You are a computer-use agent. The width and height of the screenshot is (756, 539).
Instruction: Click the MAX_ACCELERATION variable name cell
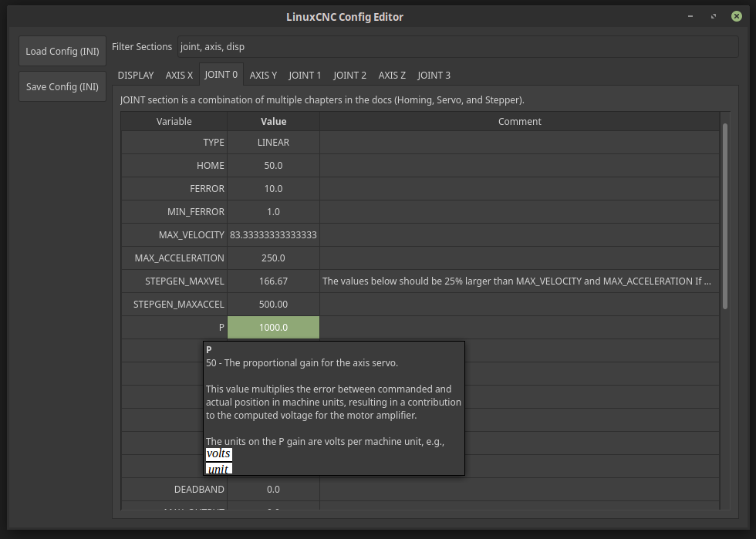[174, 258]
